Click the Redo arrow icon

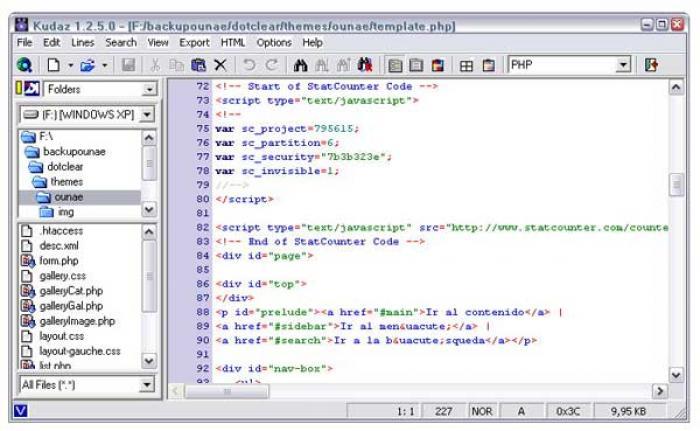(271, 65)
